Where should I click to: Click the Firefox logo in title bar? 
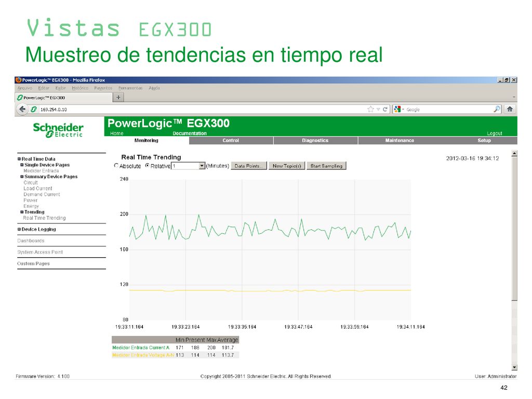coord(18,80)
